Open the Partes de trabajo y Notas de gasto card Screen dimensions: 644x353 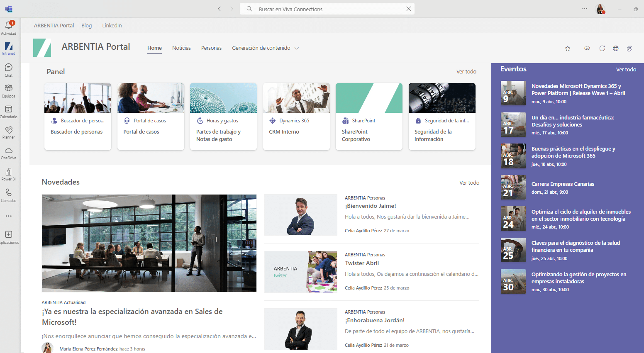point(223,117)
